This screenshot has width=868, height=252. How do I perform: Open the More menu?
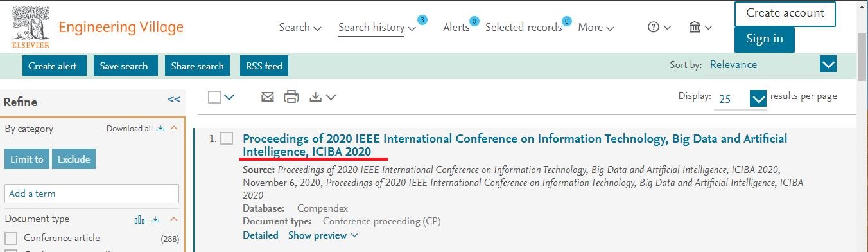(596, 28)
